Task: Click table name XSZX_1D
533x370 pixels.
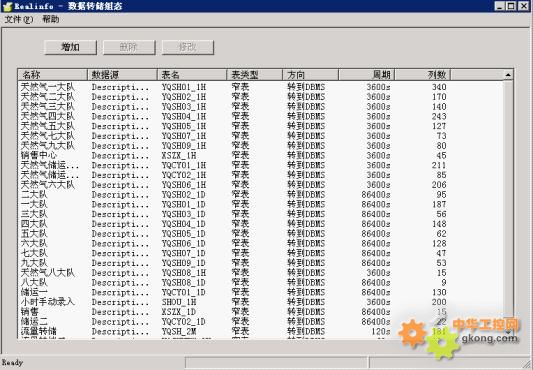Action: tap(179, 312)
